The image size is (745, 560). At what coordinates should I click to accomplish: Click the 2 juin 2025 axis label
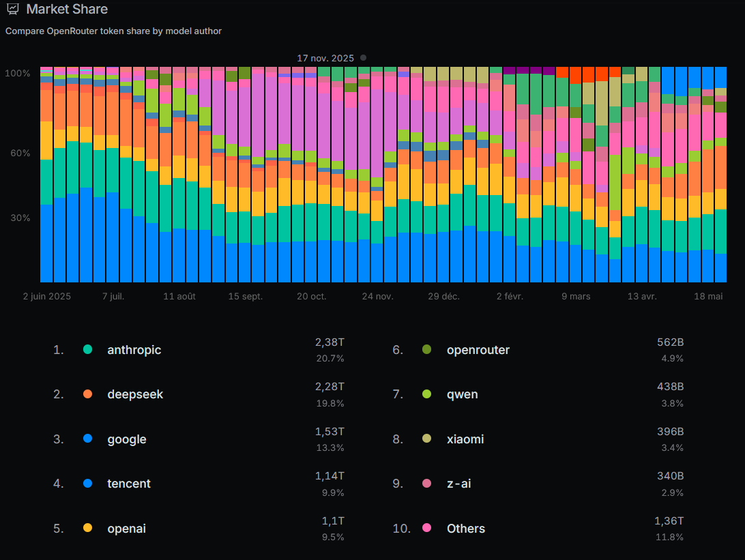pos(47,297)
